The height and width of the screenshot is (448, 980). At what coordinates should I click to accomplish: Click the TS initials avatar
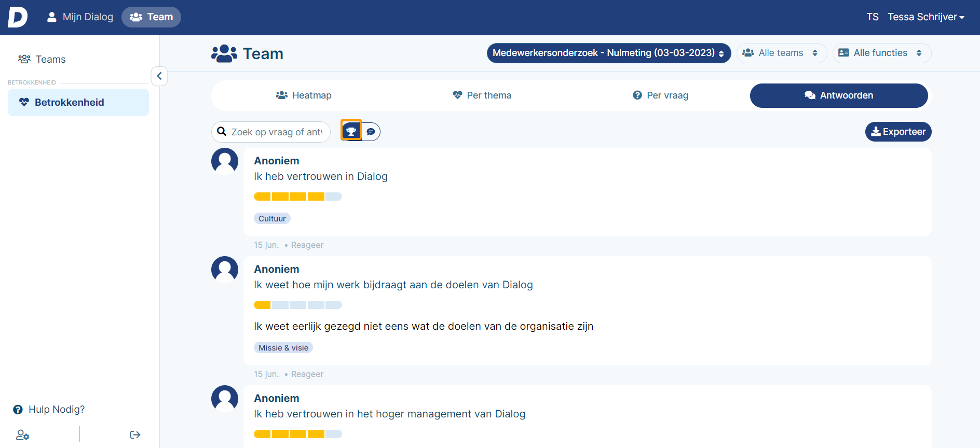point(873,17)
